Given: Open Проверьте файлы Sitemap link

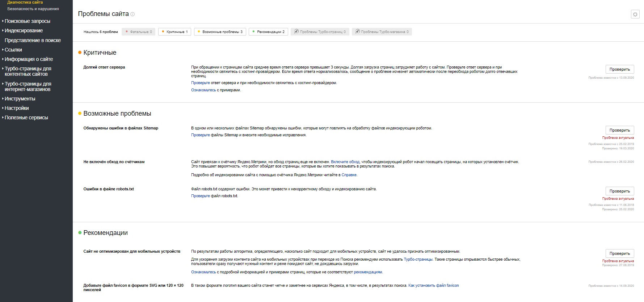Looking at the screenshot, I should click(x=200, y=135).
